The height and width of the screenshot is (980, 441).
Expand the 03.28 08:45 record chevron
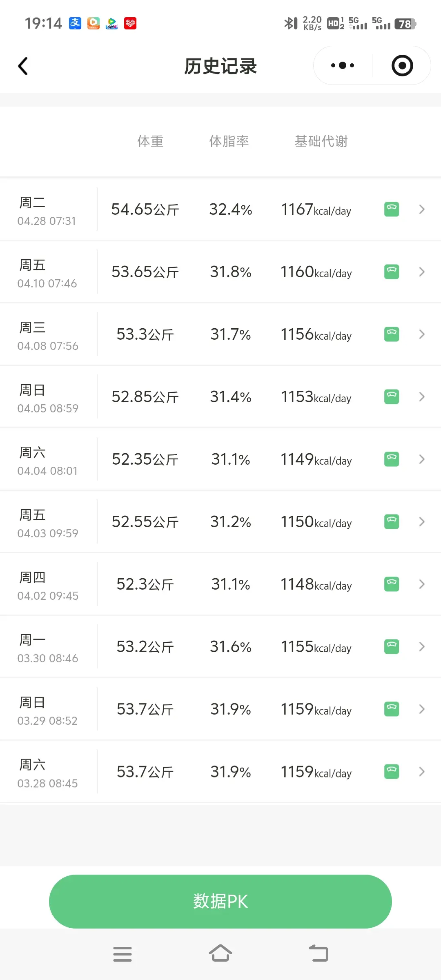click(x=422, y=772)
